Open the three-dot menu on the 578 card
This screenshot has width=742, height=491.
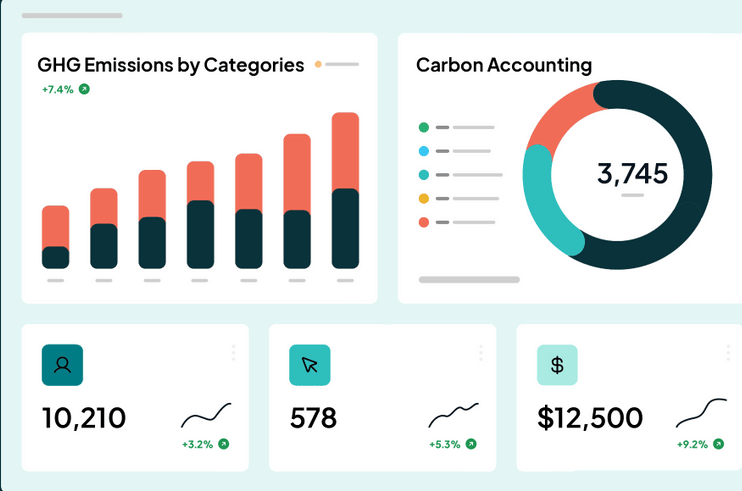click(481, 353)
